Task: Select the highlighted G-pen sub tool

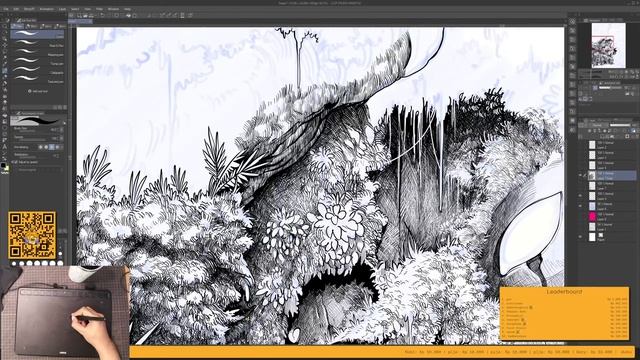Action: pos(37,34)
